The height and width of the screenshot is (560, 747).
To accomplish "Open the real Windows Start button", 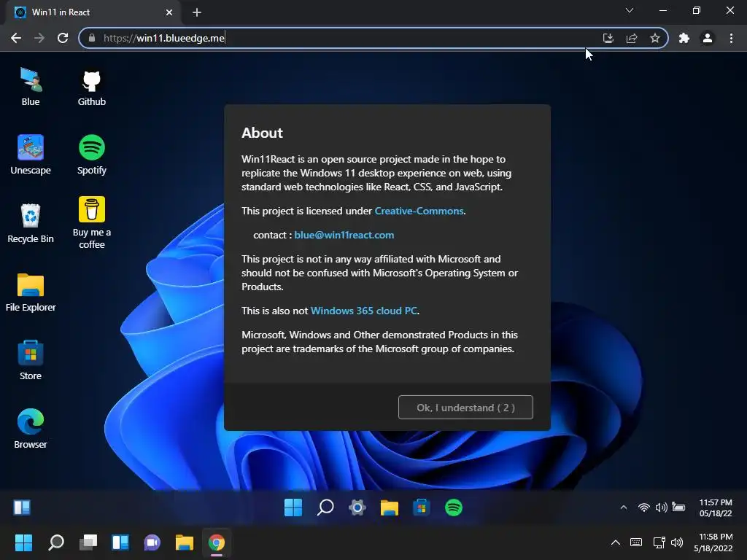I will 23,542.
